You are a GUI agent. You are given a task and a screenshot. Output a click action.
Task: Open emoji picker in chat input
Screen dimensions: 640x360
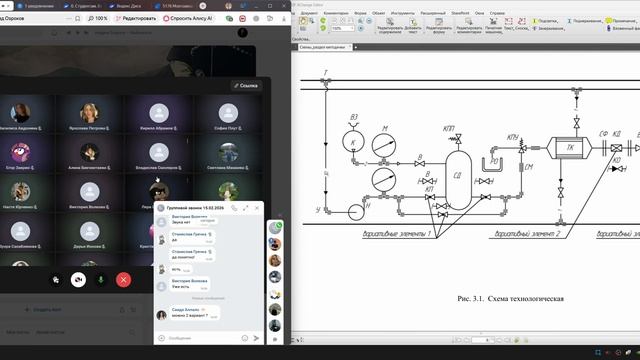coord(244,338)
